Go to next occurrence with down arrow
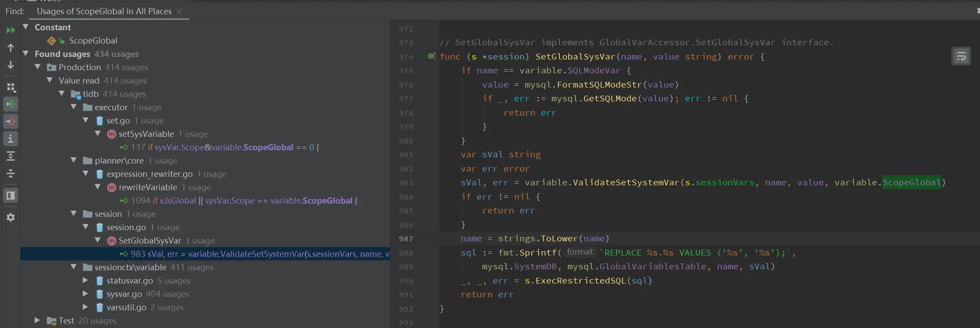The image size is (980, 328). 11,65
